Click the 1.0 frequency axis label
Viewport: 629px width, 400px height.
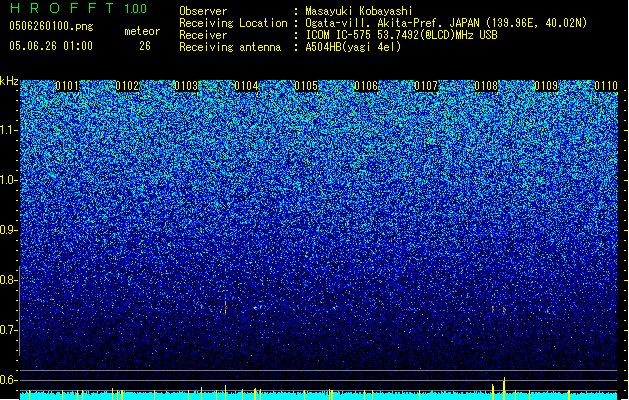[x=9, y=180]
